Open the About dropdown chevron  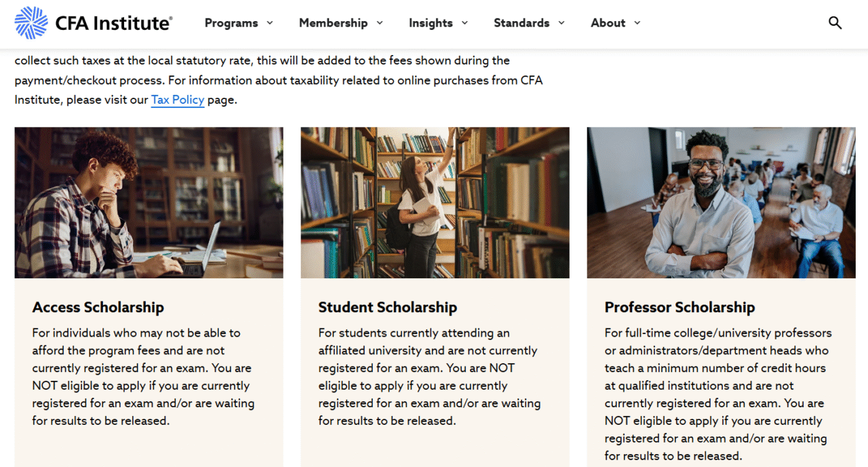637,23
